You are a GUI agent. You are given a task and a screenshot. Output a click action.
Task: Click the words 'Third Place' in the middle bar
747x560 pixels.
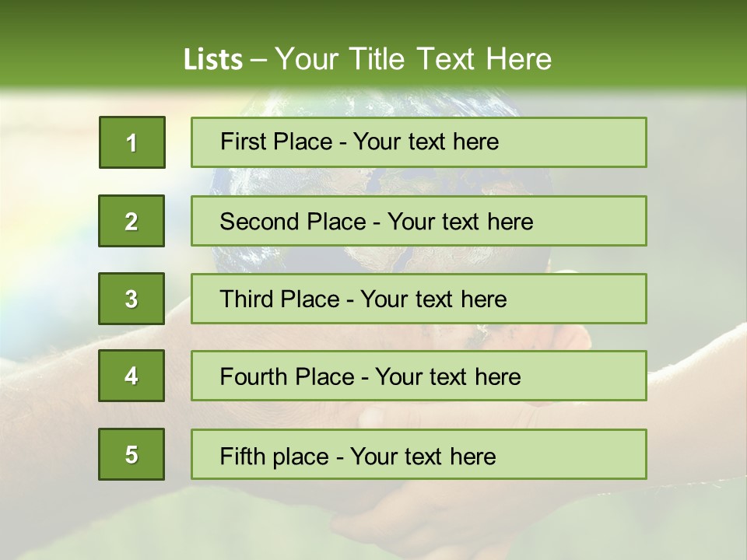pos(279,299)
